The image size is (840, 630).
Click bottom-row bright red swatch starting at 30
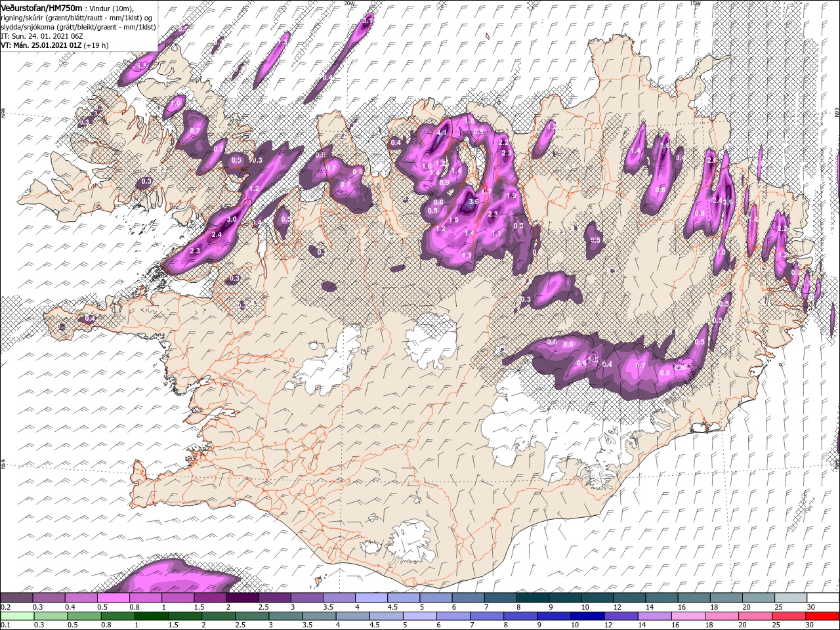pos(822,616)
